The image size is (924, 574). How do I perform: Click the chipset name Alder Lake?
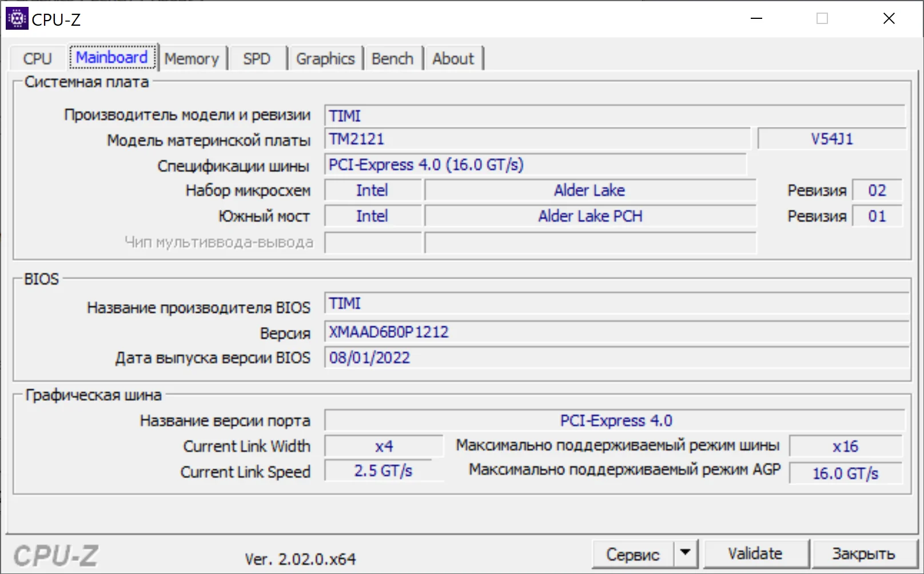coord(590,190)
